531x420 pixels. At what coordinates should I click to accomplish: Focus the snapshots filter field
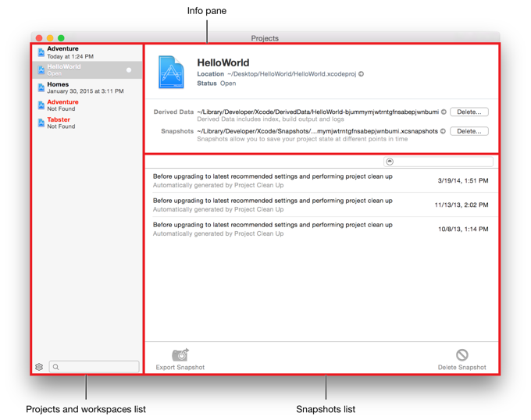coord(438,162)
